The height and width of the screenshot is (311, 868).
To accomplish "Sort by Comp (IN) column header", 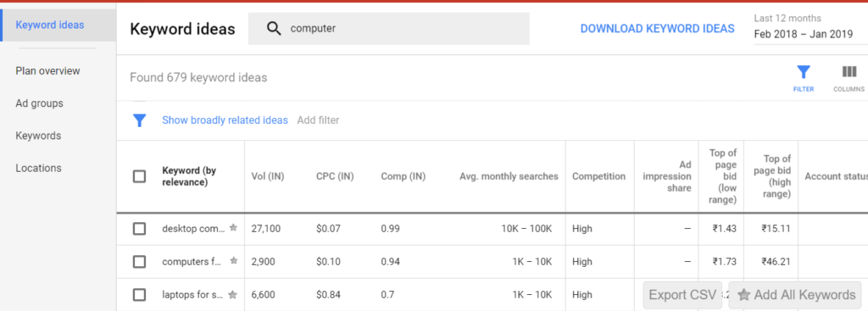I will pos(403,176).
